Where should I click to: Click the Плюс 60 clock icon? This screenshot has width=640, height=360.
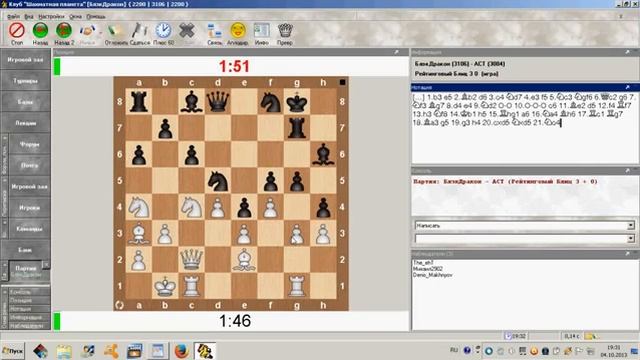coord(163,31)
